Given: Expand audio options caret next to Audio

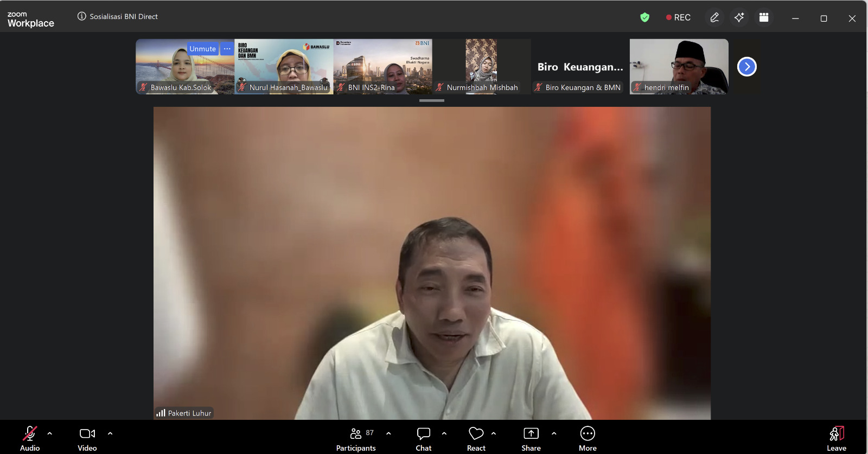Looking at the screenshot, I should (50, 433).
